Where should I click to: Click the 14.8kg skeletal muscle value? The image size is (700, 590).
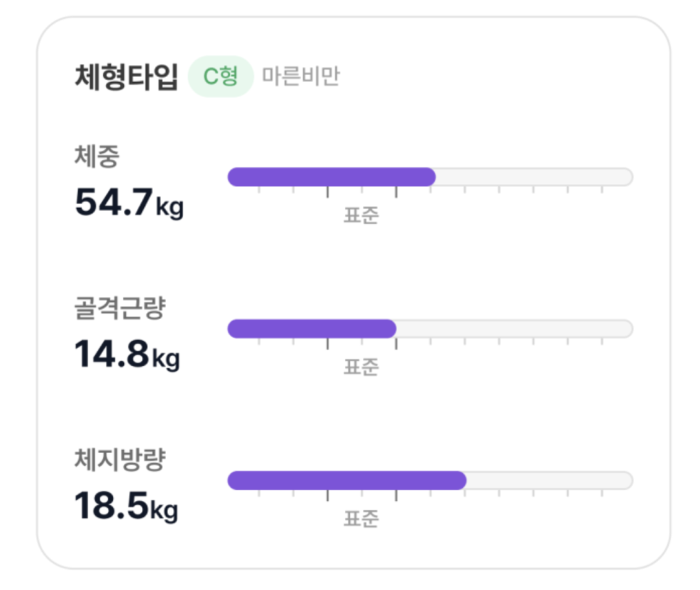(x=128, y=354)
